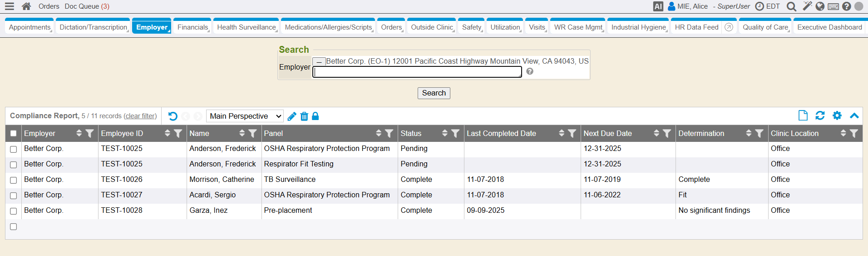
Task: Click the padlock lock perspective icon
Action: point(316,116)
